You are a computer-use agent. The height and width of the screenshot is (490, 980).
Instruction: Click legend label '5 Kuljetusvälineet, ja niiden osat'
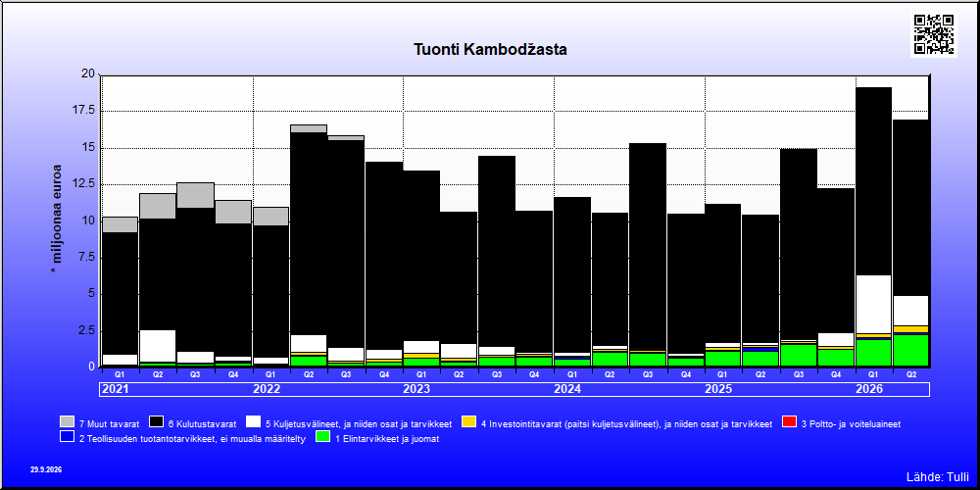[x=358, y=423]
